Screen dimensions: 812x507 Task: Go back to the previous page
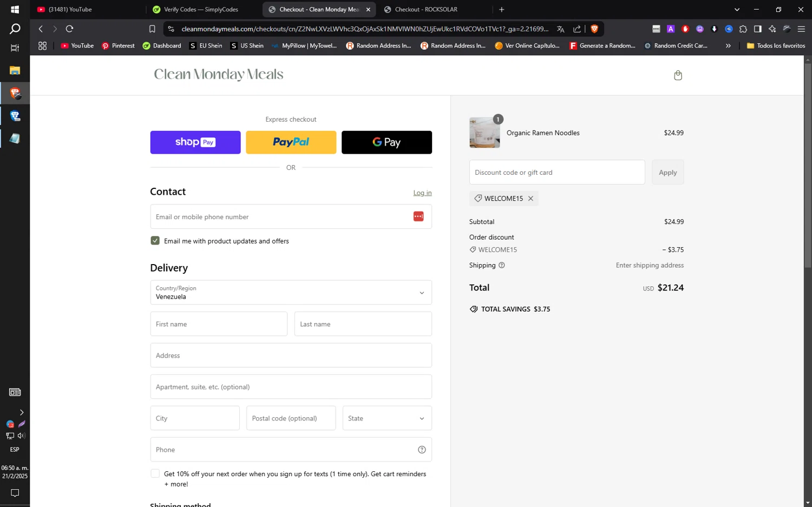(41, 29)
